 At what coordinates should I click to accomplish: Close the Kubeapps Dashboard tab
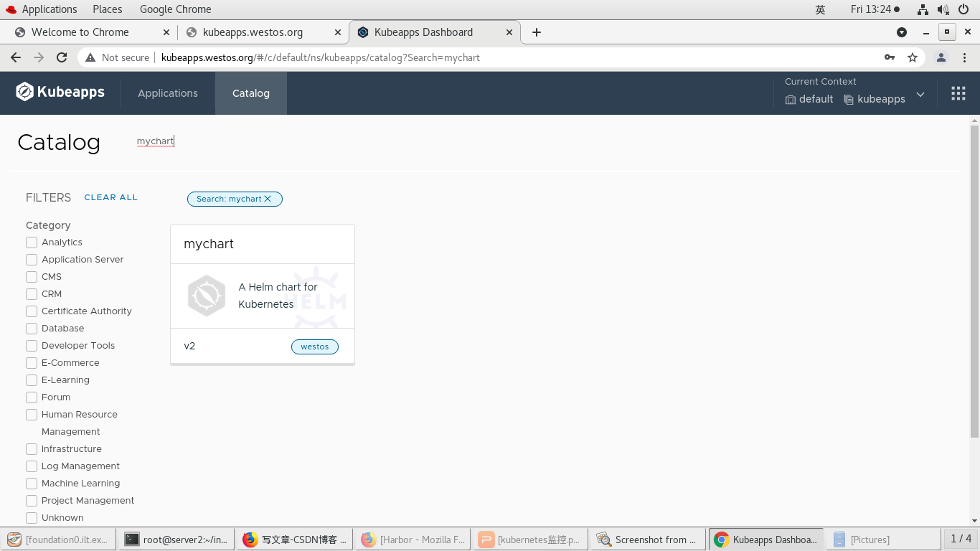click(x=510, y=32)
